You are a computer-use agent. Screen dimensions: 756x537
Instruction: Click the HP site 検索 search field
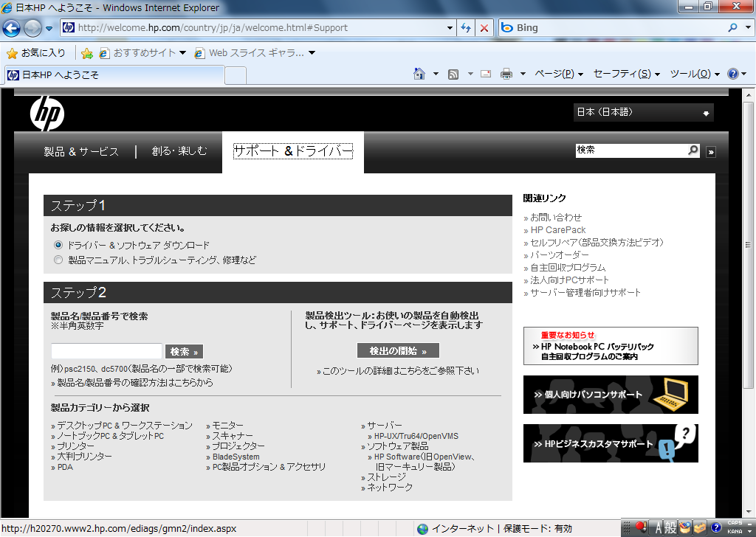632,150
